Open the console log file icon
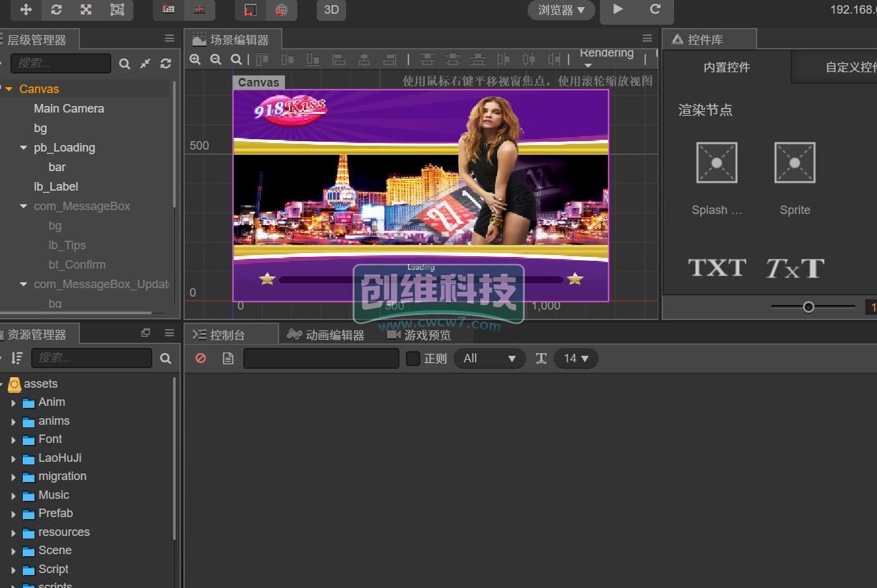877x588 pixels. [228, 358]
